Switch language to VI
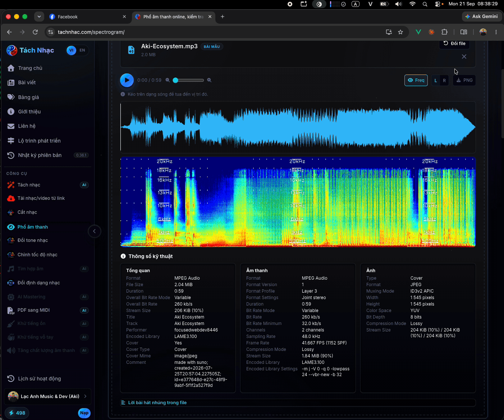Image resolution: width=504 pixels, height=420 pixels. coord(71,50)
